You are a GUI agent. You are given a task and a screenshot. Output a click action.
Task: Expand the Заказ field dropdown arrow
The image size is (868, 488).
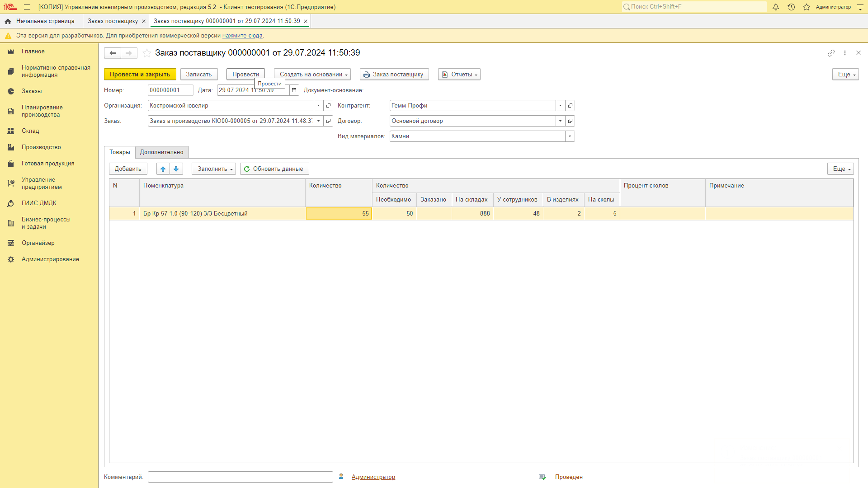(319, 121)
